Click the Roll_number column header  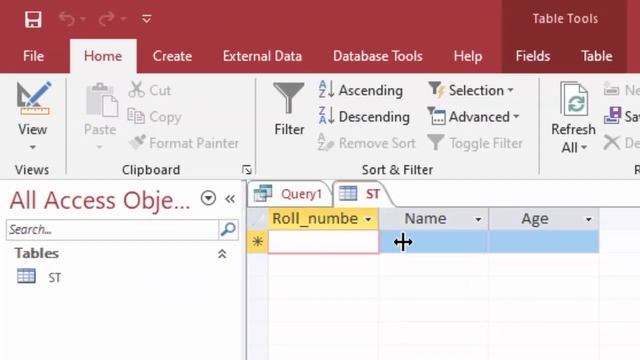click(315, 219)
